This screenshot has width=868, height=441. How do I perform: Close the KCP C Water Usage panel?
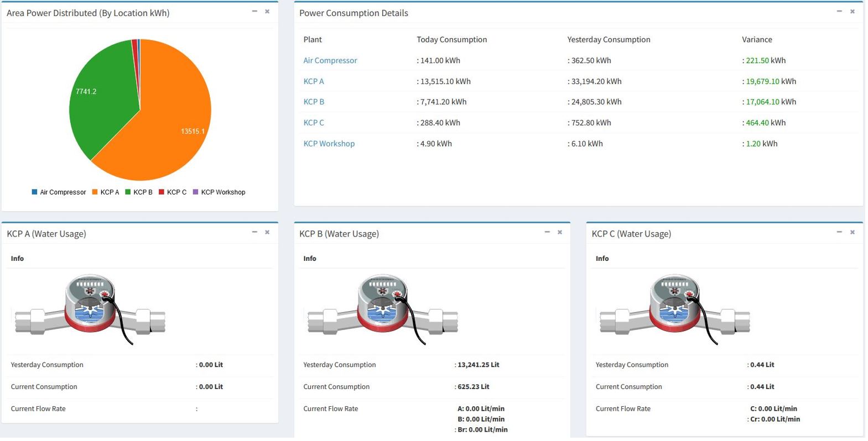tap(853, 232)
